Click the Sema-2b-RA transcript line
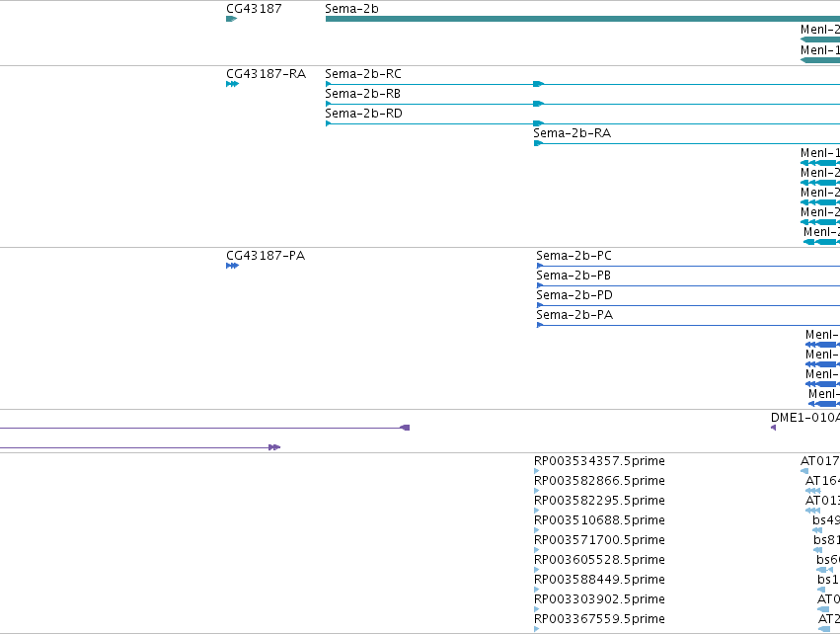 687,143
